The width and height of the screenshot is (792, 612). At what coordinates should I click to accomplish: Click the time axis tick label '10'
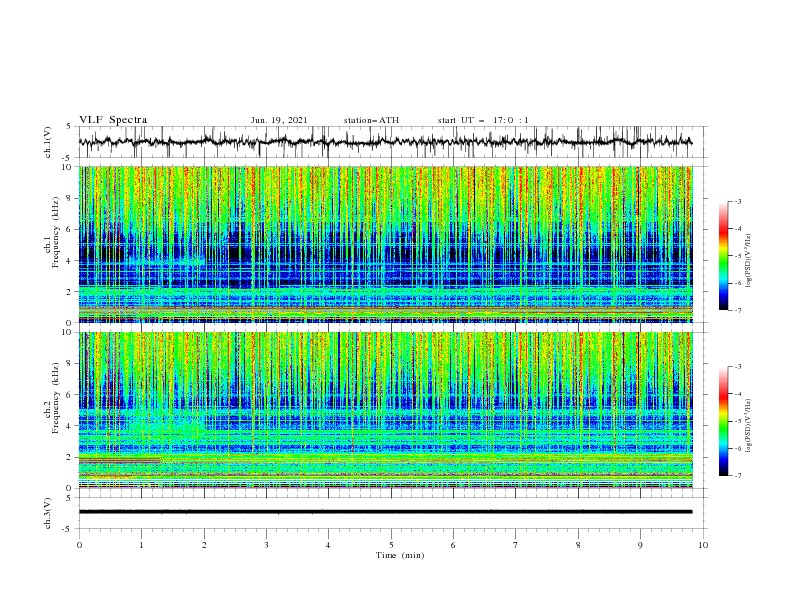[x=703, y=545]
